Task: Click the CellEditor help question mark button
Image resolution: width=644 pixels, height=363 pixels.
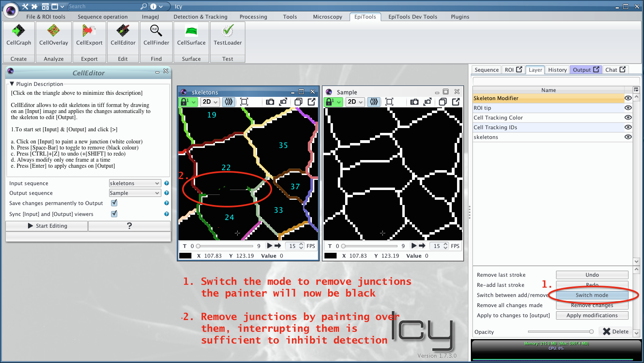Action: coord(129,226)
